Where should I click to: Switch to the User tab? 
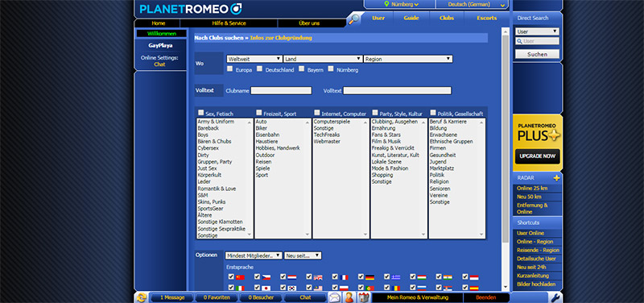pyautogui.click(x=378, y=18)
